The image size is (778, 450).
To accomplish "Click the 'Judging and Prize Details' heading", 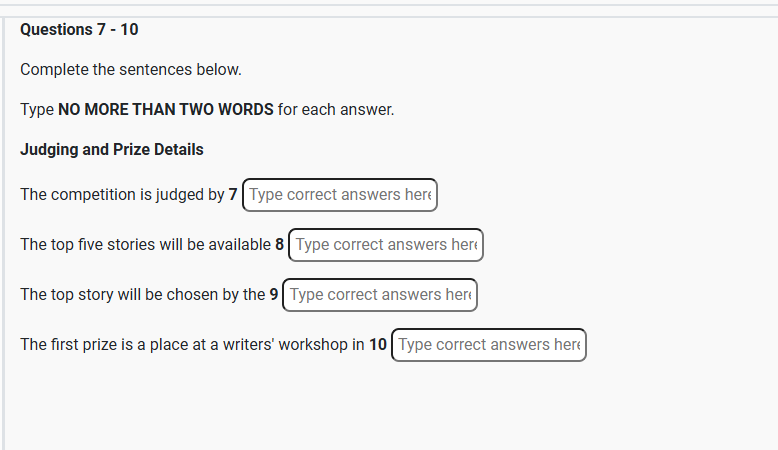I will 112,150.
